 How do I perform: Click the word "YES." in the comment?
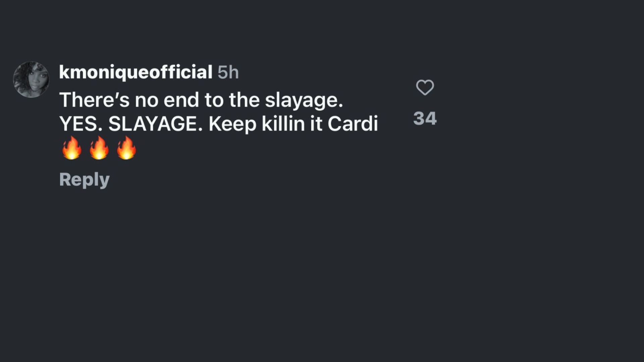pos(81,124)
